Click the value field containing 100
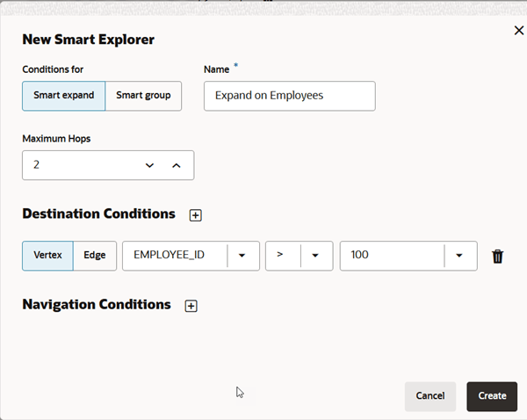The width and height of the screenshot is (527, 420). 391,256
